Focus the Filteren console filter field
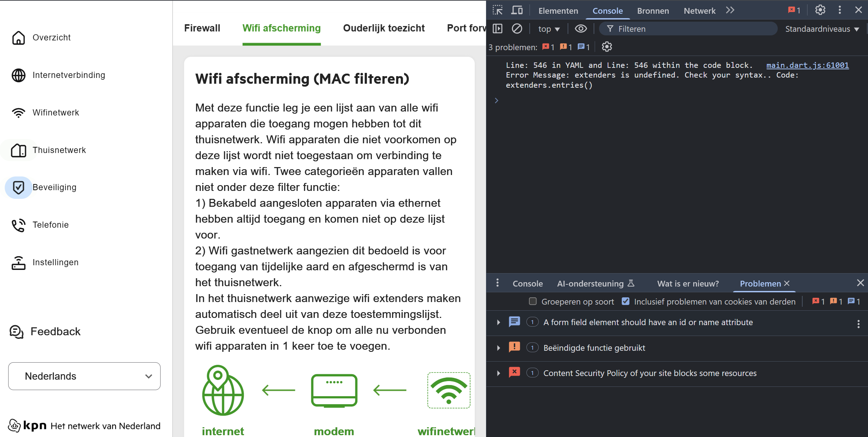The width and height of the screenshot is (868, 437). tap(688, 29)
